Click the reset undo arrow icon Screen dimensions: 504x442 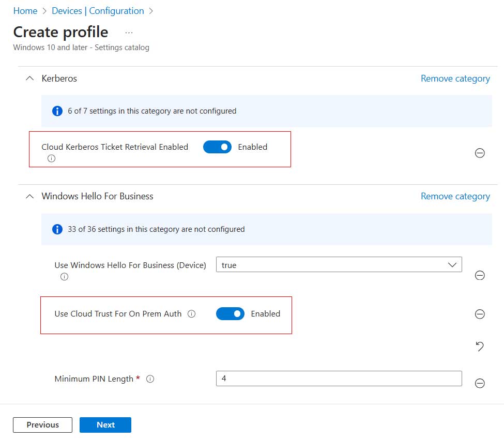tap(479, 346)
